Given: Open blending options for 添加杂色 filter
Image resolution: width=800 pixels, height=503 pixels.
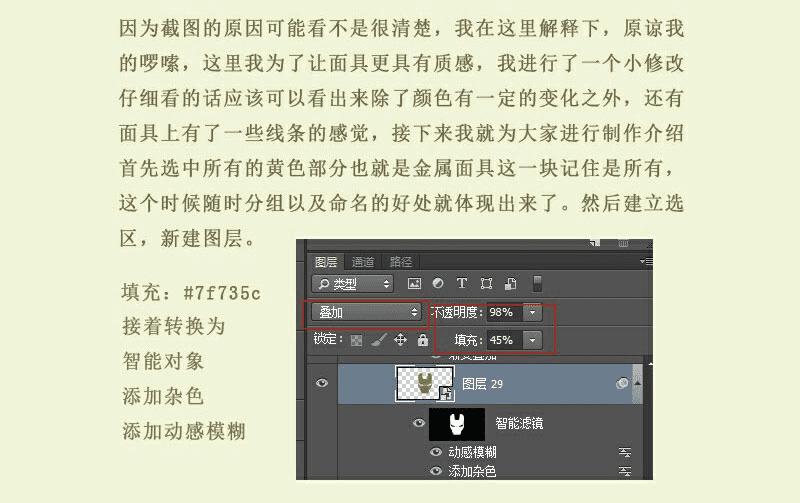Looking at the screenshot, I should [x=625, y=471].
